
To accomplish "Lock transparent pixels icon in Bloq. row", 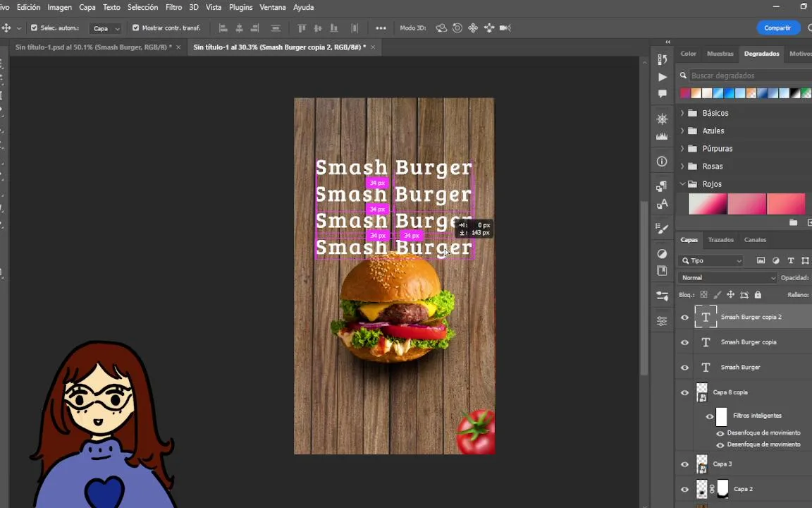I will click(x=703, y=294).
